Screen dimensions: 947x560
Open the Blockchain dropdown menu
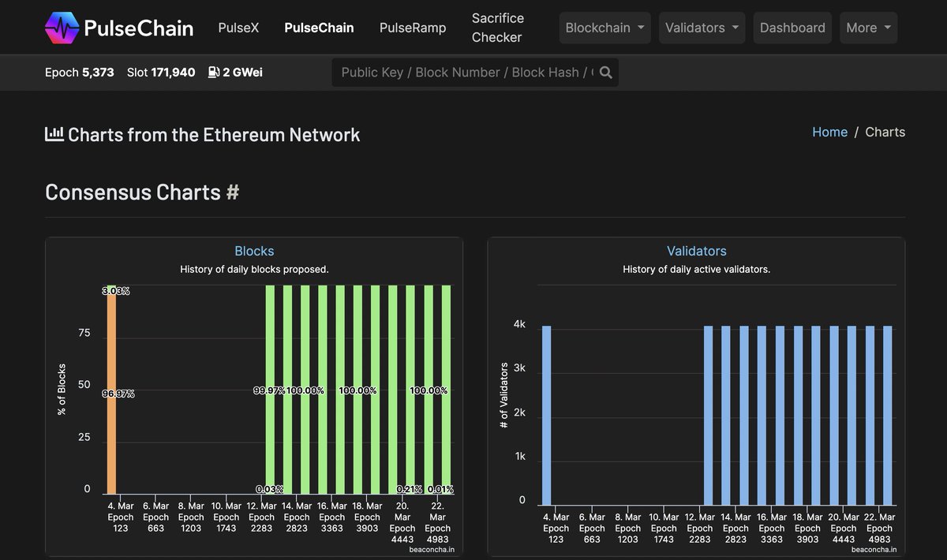point(605,28)
